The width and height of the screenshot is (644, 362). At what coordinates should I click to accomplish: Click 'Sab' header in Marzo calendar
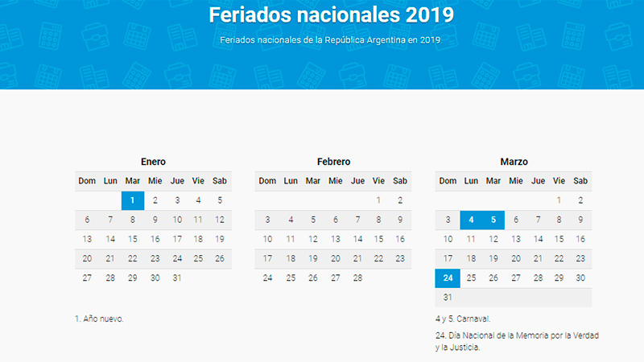click(580, 181)
